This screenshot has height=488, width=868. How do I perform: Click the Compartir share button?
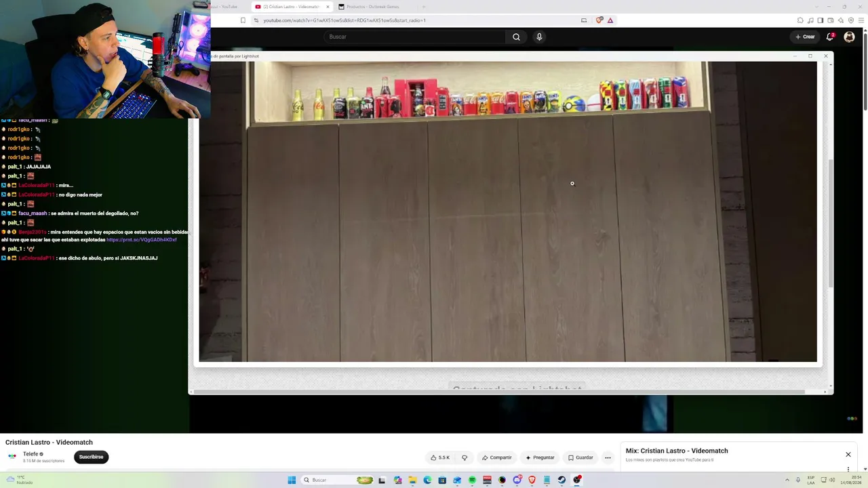point(497,457)
